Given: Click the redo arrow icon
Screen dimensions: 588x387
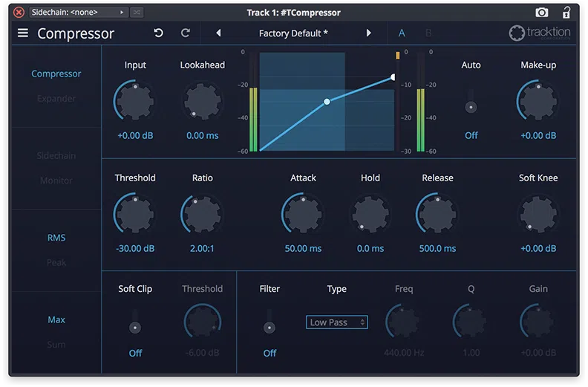Looking at the screenshot, I should [186, 33].
